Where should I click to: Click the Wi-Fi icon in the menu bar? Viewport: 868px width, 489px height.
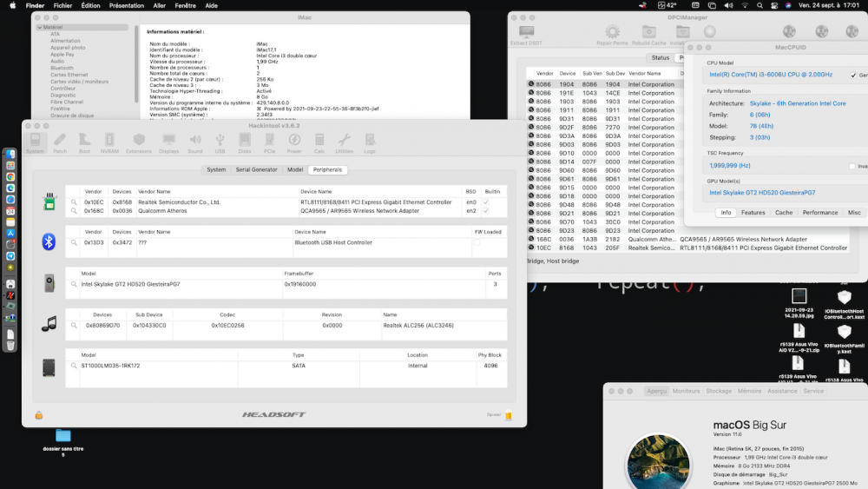(x=745, y=5)
